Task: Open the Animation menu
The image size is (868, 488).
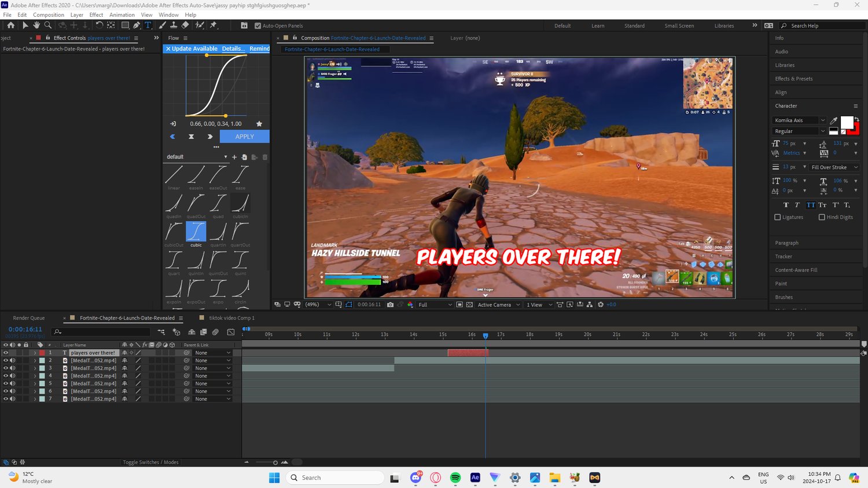Action: tap(122, 14)
